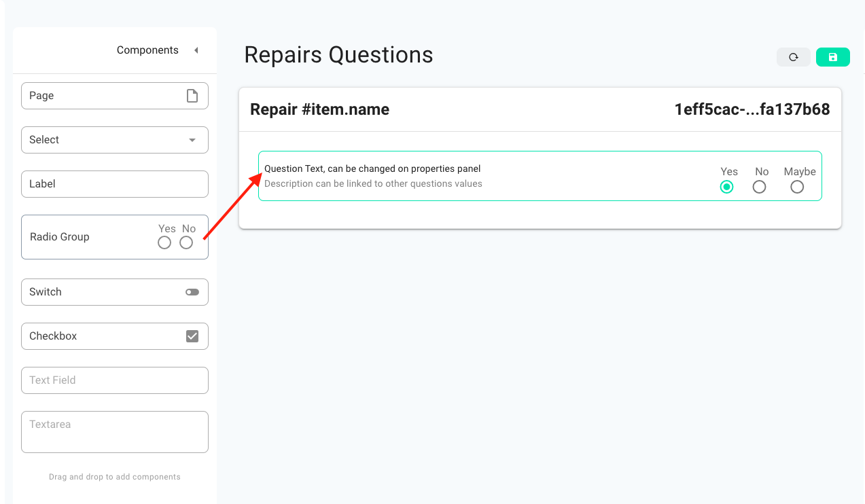Image resolution: width=865 pixels, height=504 pixels.
Task: Open the Select component dropdown arrow
Action: 192,140
